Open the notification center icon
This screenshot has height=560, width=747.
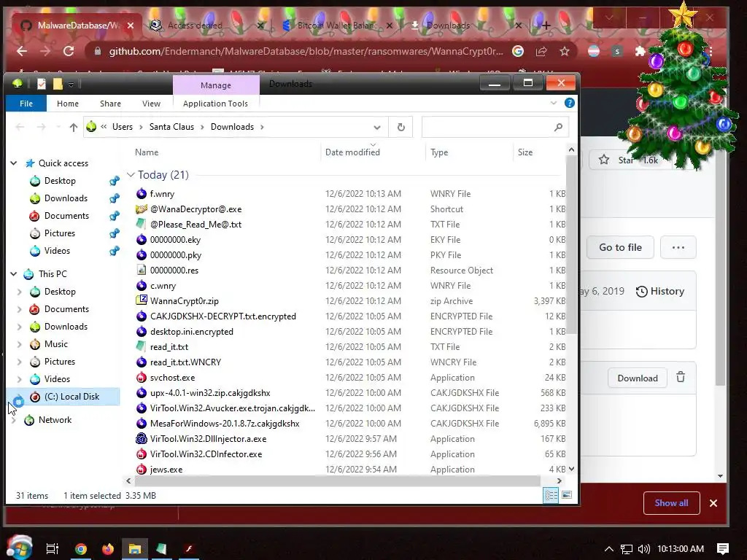723,548
